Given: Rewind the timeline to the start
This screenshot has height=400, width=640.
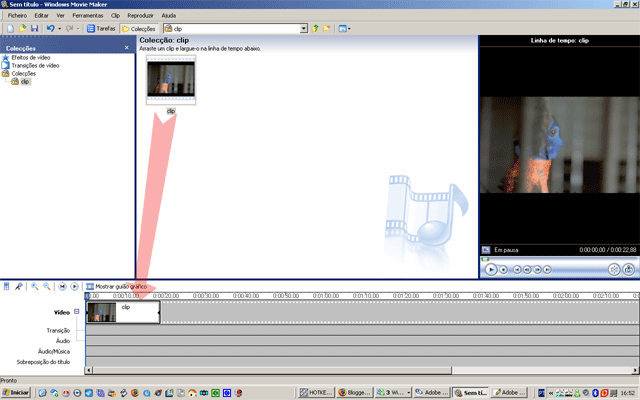Looking at the screenshot, I should pyautogui.click(x=62, y=287).
